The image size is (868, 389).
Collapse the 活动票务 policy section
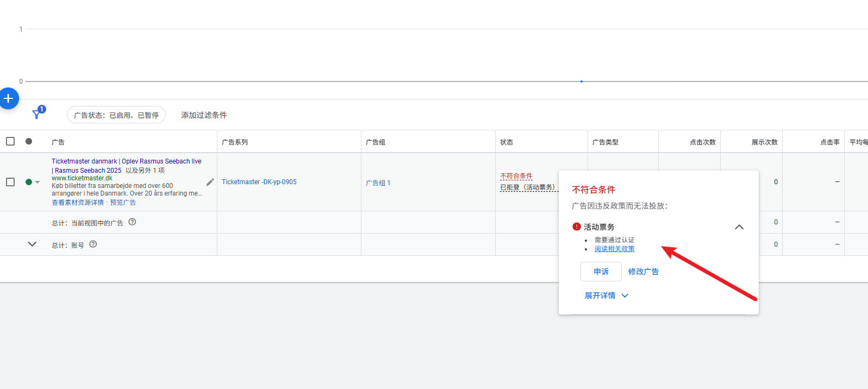point(739,227)
